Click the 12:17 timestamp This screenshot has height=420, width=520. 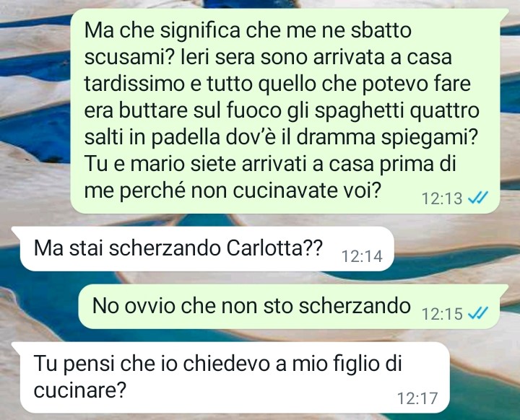pyautogui.click(x=417, y=398)
